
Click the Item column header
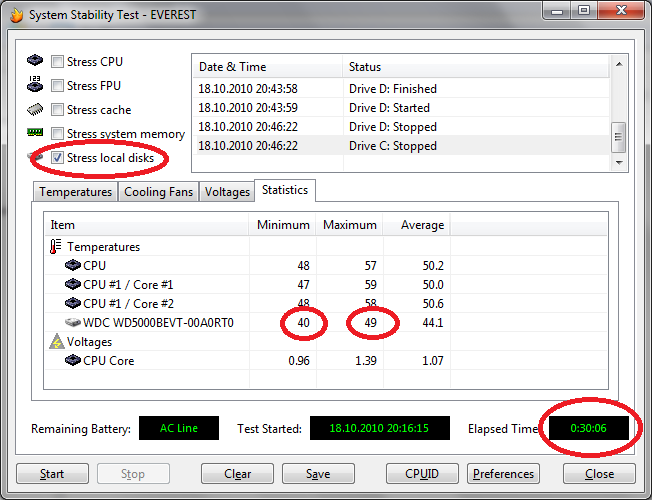tap(146, 225)
